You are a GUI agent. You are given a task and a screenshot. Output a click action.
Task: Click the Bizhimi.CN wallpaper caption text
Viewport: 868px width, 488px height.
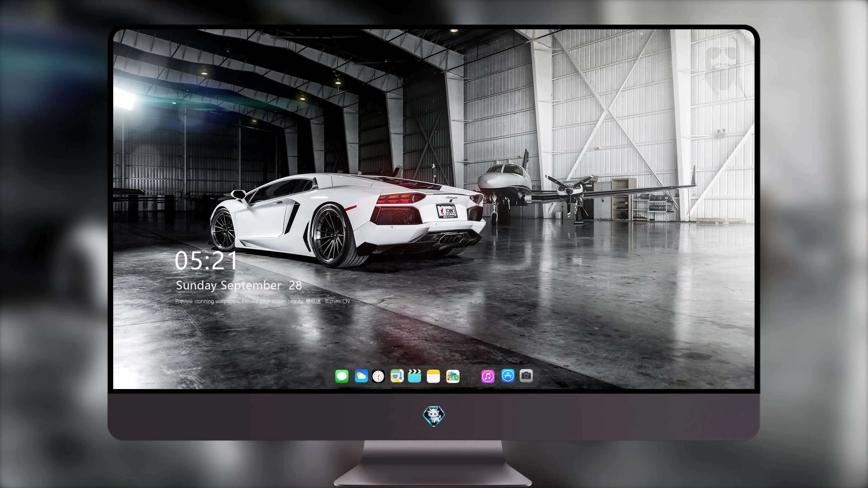(262, 301)
